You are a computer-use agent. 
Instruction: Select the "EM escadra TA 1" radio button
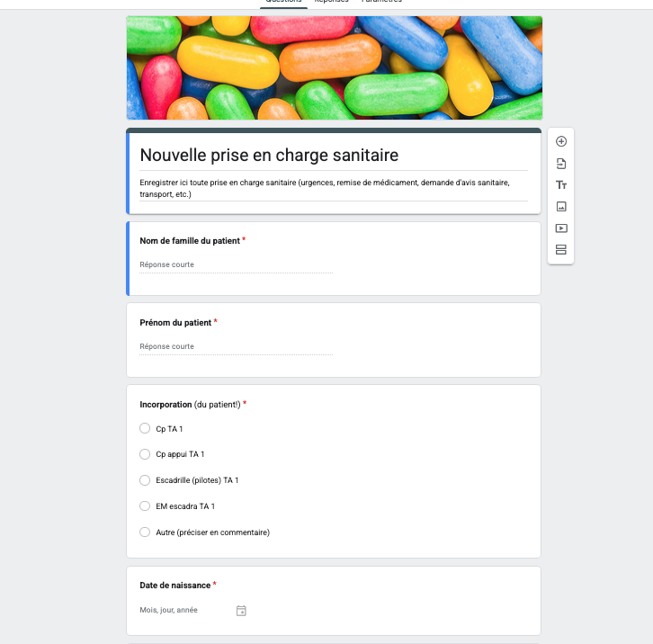point(145,506)
